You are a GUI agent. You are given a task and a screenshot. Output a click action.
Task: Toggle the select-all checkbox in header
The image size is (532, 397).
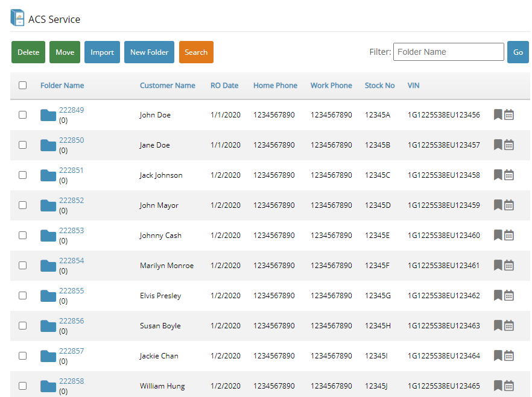pyautogui.click(x=23, y=86)
